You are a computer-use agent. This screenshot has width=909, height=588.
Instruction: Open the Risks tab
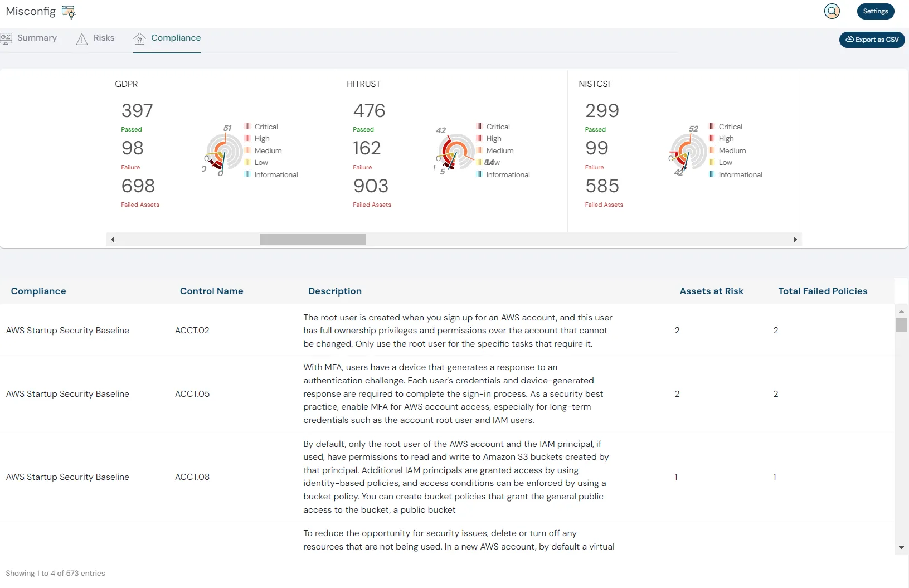104,38
